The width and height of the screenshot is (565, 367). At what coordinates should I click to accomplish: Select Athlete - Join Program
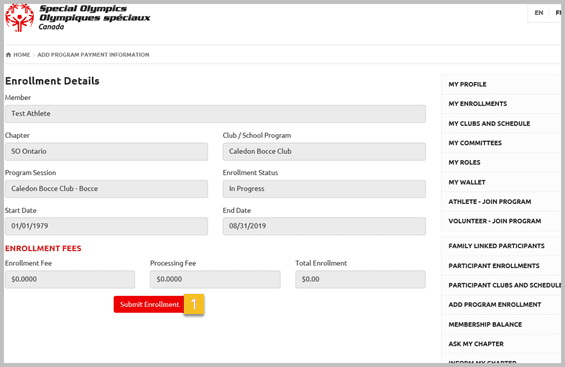[490, 202]
